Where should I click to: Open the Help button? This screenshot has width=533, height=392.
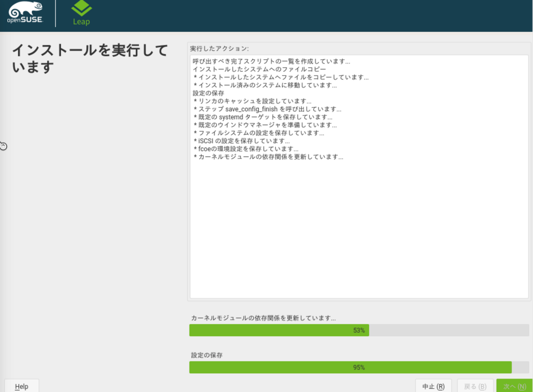pyautogui.click(x=21, y=386)
